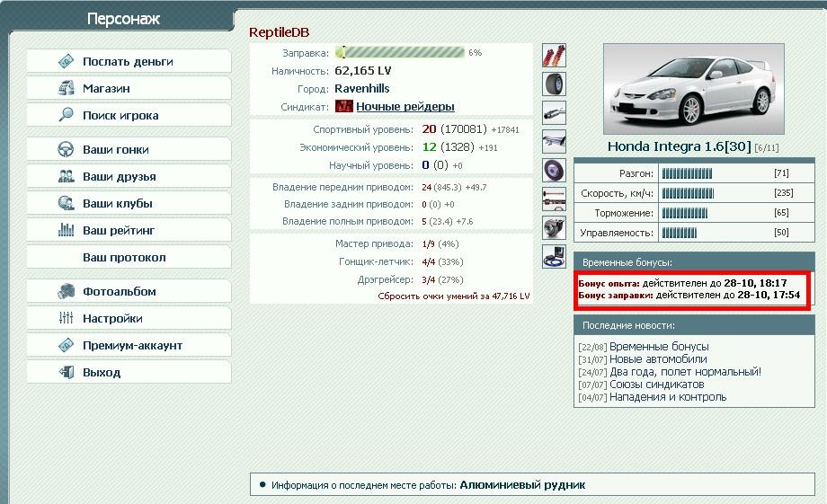
Task: Click the Бонус опыта expiry line
Action: [682, 283]
